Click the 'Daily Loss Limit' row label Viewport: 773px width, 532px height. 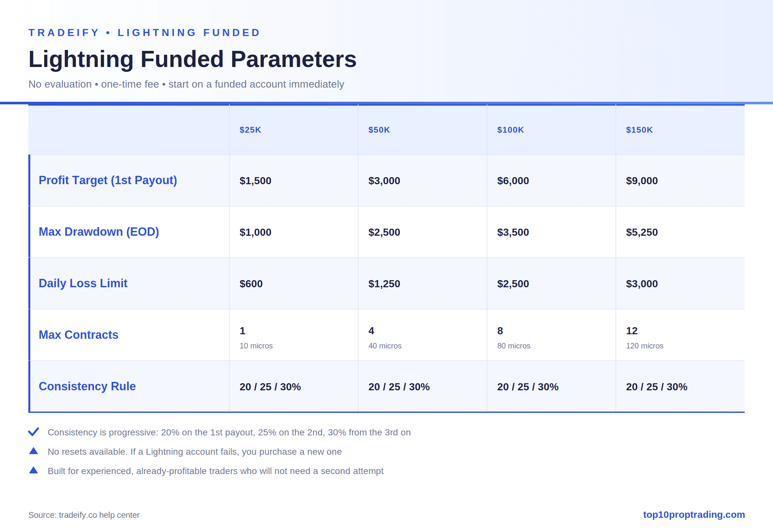pos(83,283)
